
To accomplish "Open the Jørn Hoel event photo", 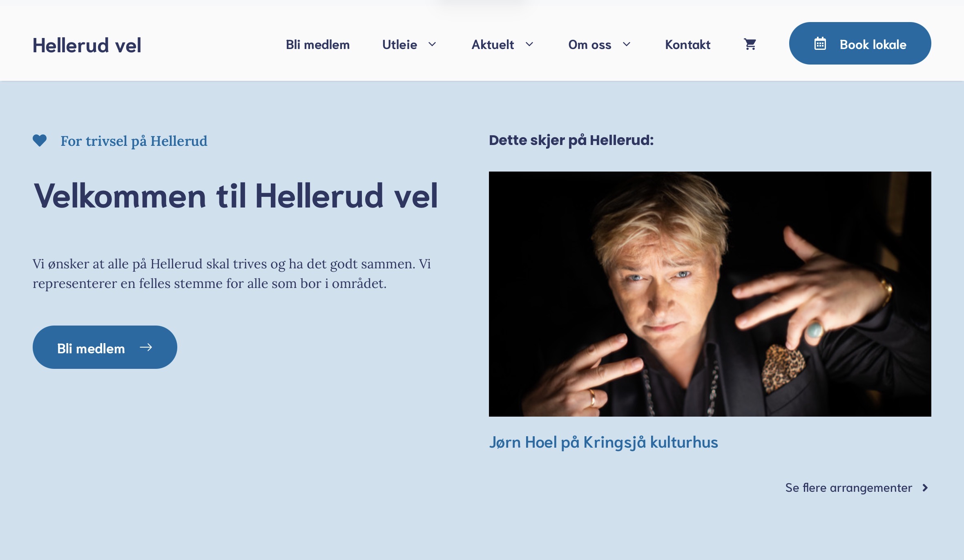I will tap(710, 294).
